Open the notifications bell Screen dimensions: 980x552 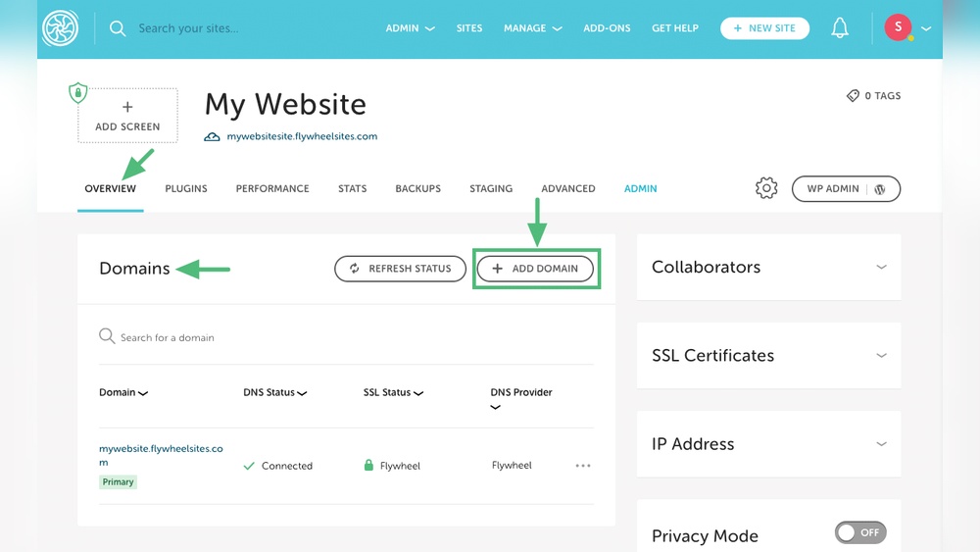(840, 28)
